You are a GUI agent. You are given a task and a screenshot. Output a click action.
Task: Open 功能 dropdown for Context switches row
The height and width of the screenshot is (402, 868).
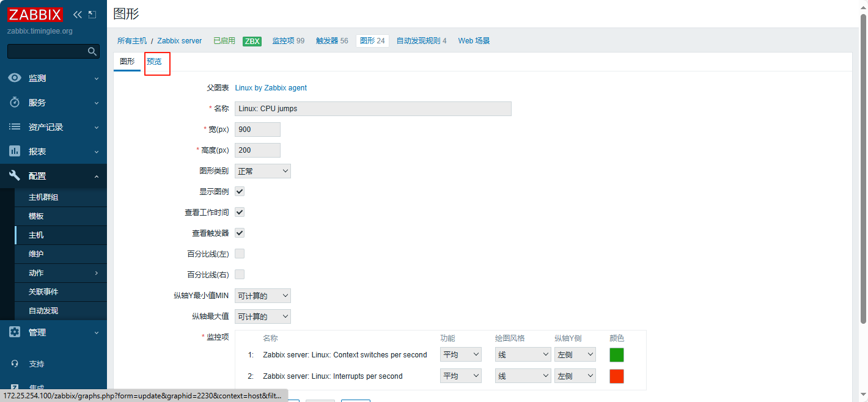pyautogui.click(x=461, y=355)
